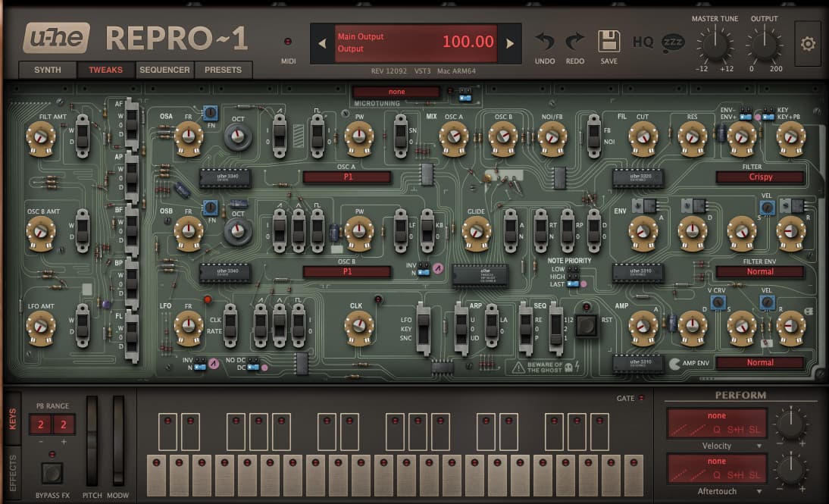Click the MASTER TUNE knob
The height and width of the screenshot is (504, 829).
(x=715, y=45)
